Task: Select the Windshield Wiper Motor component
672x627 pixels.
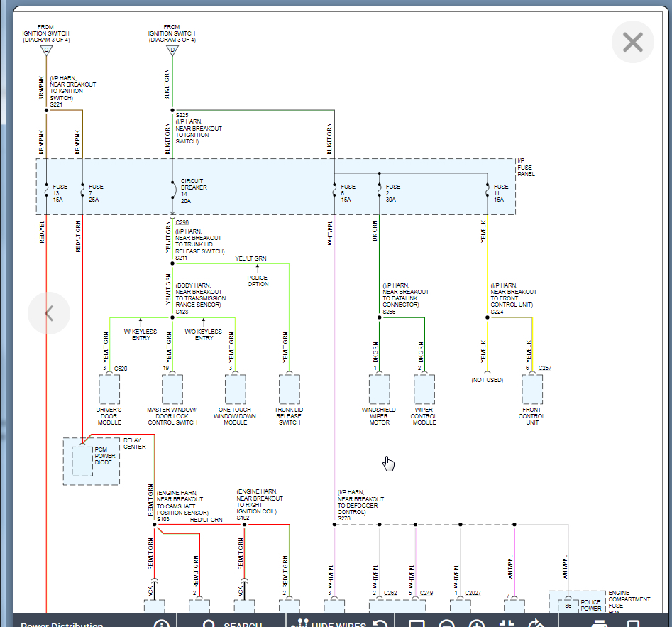Action: pyautogui.click(x=379, y=390)
